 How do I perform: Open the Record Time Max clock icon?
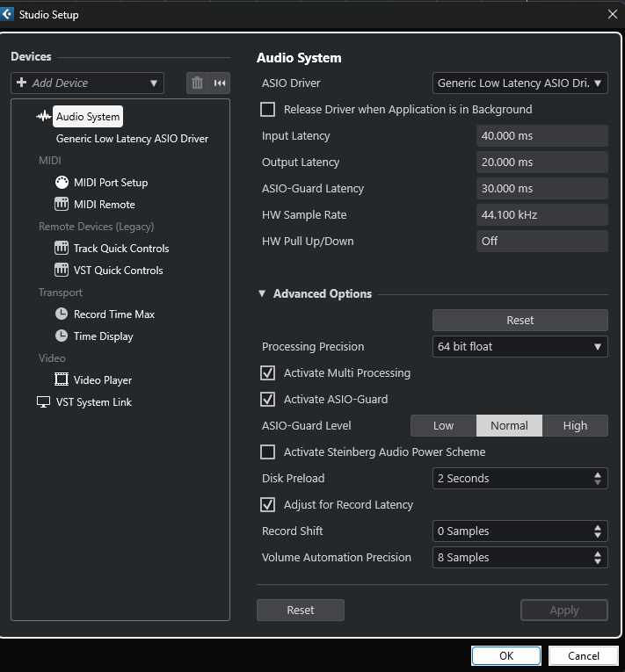[62, 314]
